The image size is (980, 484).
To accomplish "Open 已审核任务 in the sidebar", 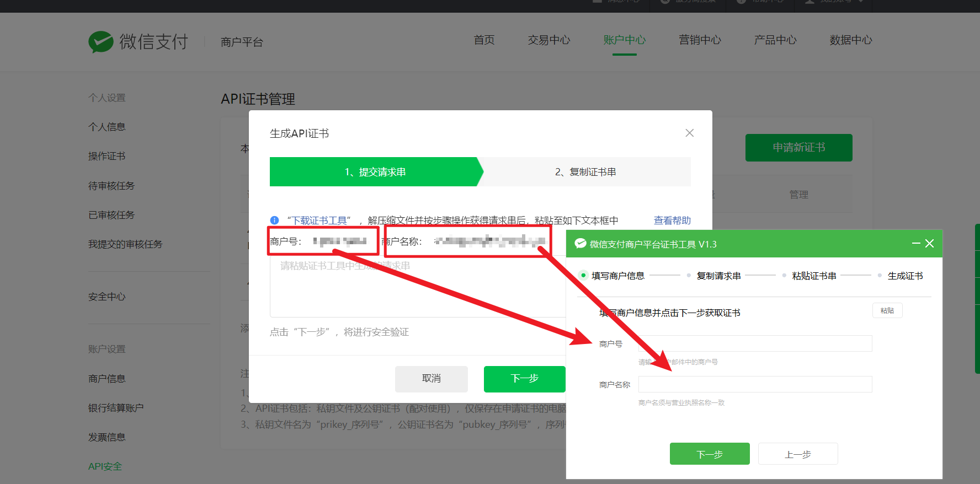I will coord(111,215).
